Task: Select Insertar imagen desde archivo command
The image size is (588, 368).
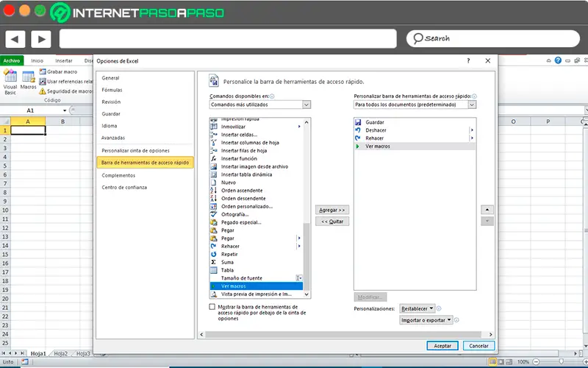Action: [256, 166]
